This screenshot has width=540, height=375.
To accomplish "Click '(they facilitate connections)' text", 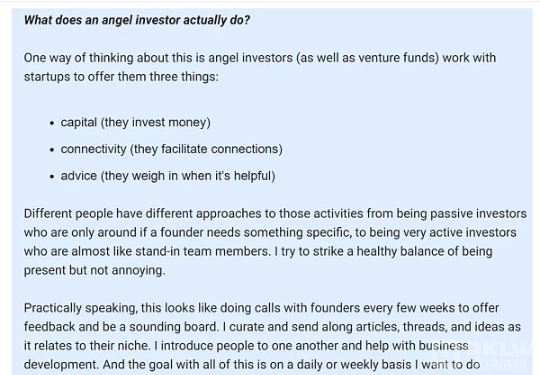I will coord(206,149).
